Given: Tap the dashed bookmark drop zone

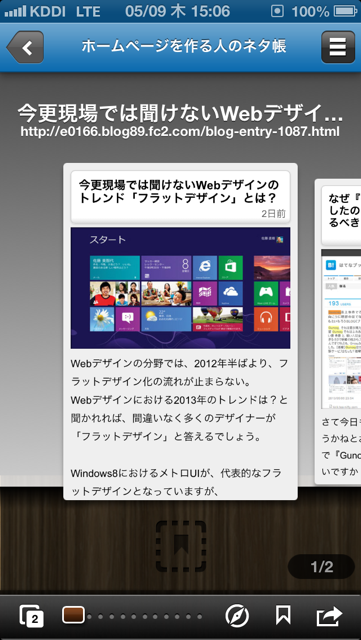Looking at the screenshot, I should [x=181, y=546].
